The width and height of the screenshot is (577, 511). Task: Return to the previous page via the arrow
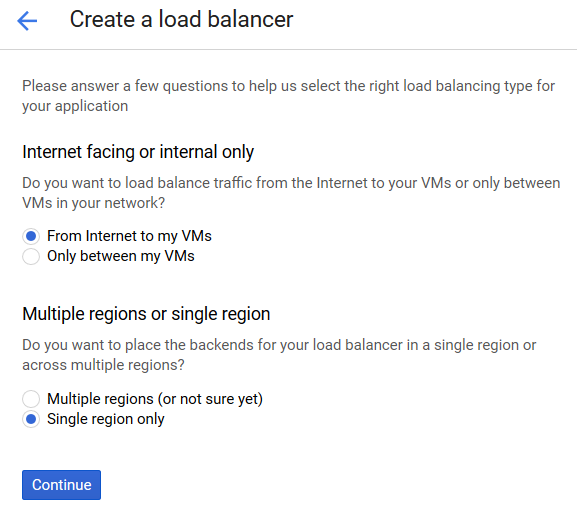pyautogui.click(x=27, y=20)
